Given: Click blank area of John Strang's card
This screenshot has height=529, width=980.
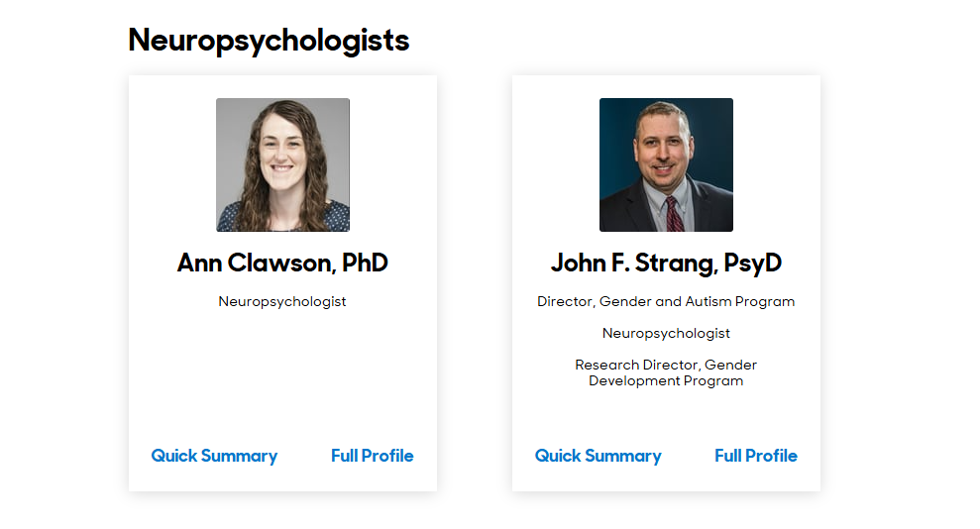Looking at the screenshot, I should 666,416.
